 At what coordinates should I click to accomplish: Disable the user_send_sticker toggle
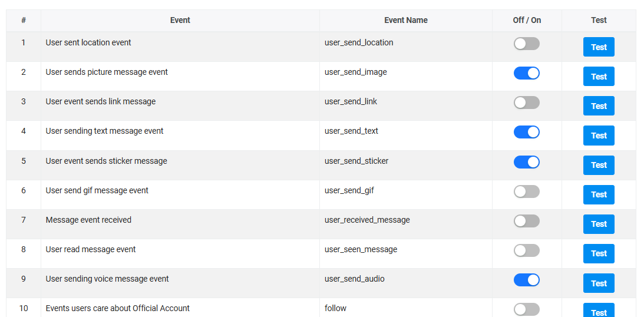(527, 162)
